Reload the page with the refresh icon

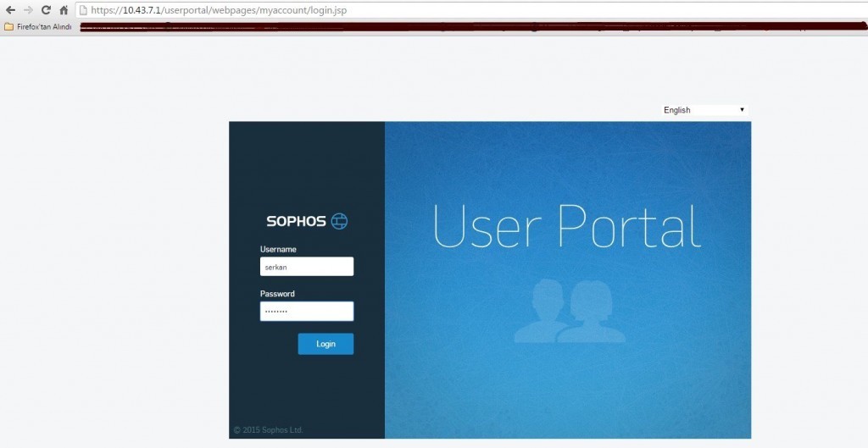46,10
